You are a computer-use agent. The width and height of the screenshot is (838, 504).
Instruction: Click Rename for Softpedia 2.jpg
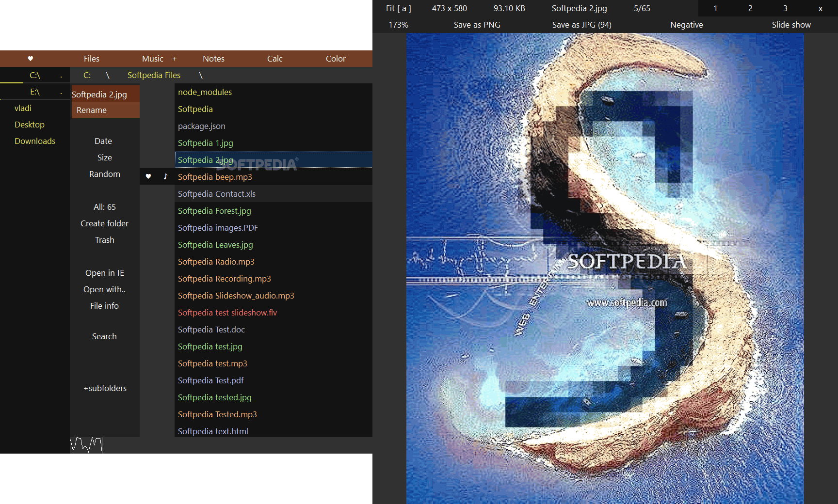105,110
